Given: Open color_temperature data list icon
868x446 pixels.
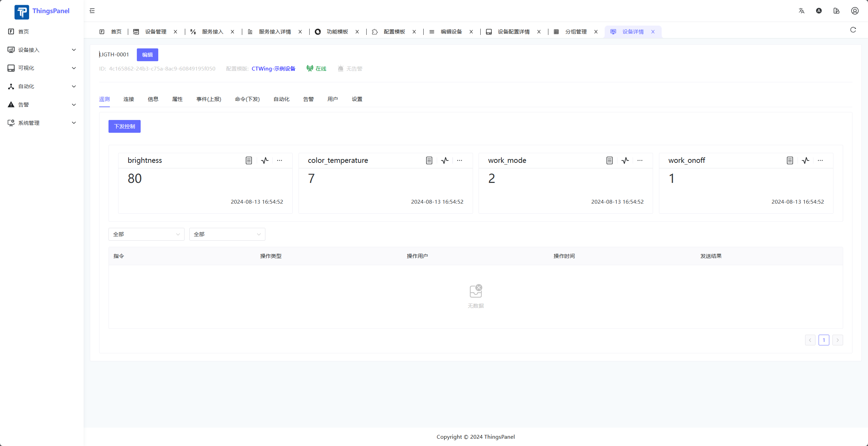Looking at the screenshot, I should pos(429,160).
